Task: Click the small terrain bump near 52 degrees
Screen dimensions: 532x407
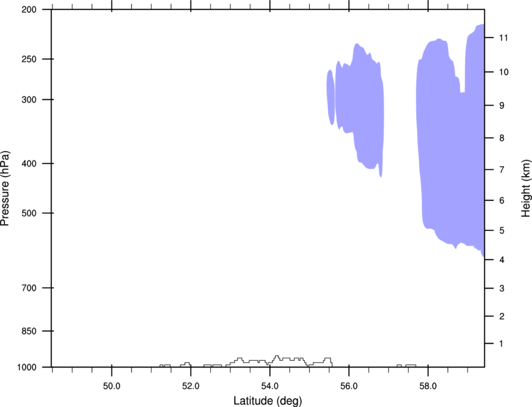Action: [186, 364]
